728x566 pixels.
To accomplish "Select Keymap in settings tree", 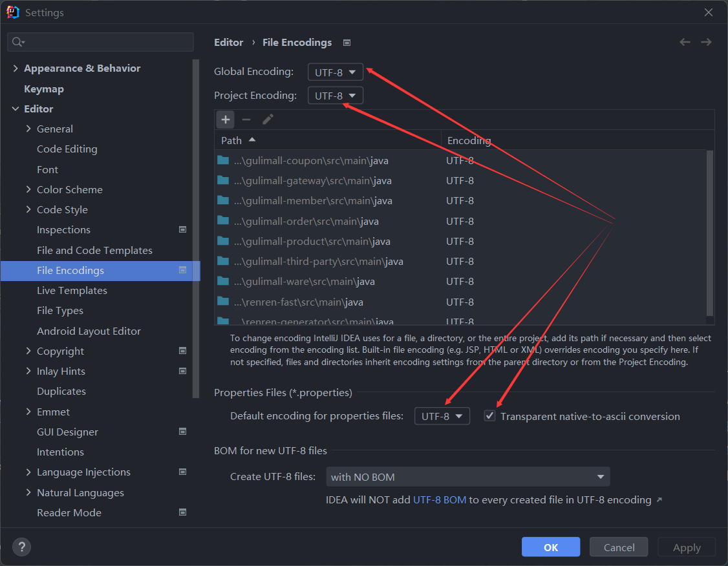I will [x=44, y=89].
